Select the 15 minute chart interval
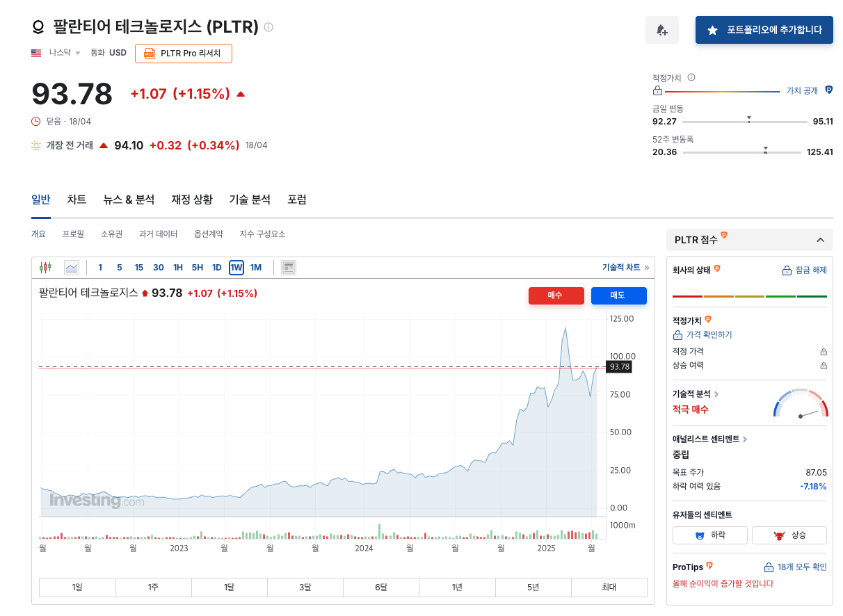 (139, 268)
